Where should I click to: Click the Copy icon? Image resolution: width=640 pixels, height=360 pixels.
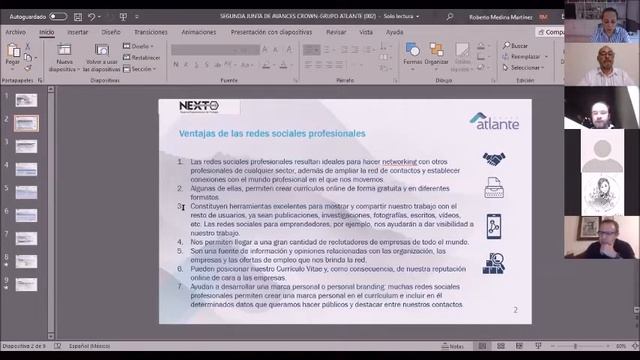[x=28, y=57]
